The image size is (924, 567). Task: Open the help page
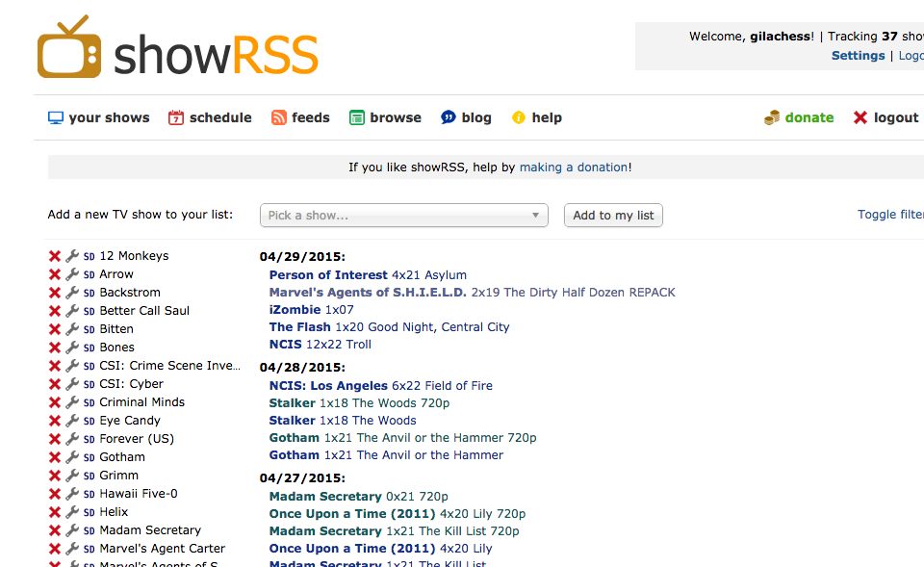[x=537, y=117]
